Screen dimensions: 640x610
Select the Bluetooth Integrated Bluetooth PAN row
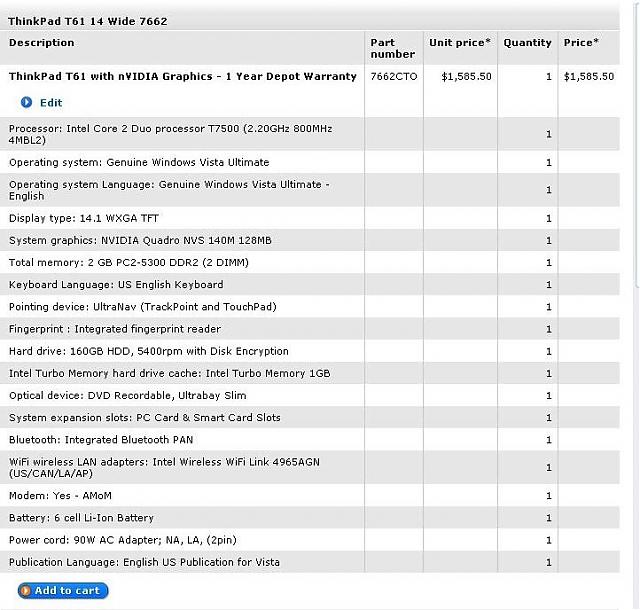point(101,440)
